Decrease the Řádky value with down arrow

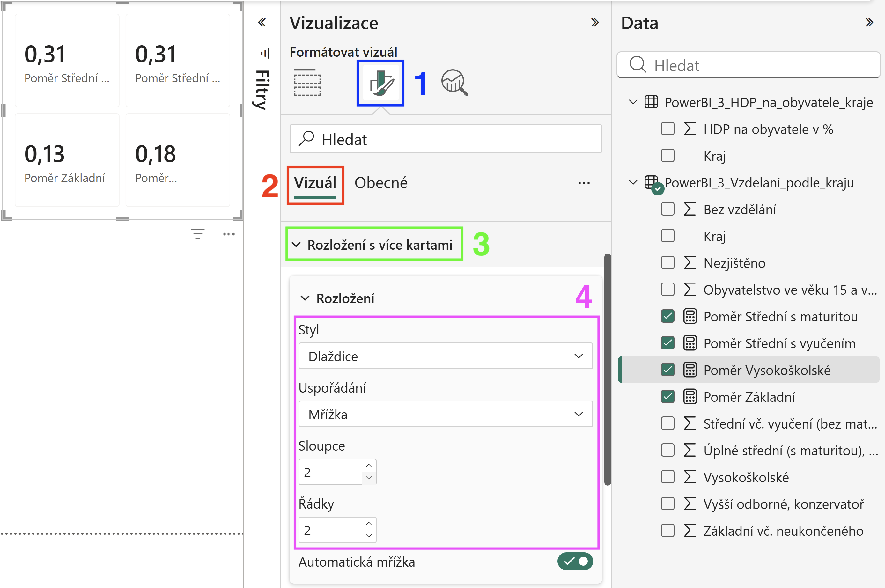click(x=369, y=535)
